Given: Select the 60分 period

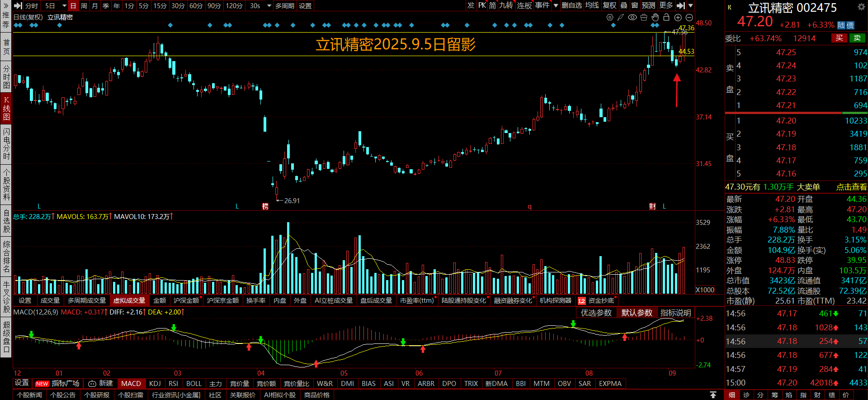Looking at the screenshot, I should click(x=196, y=6).
